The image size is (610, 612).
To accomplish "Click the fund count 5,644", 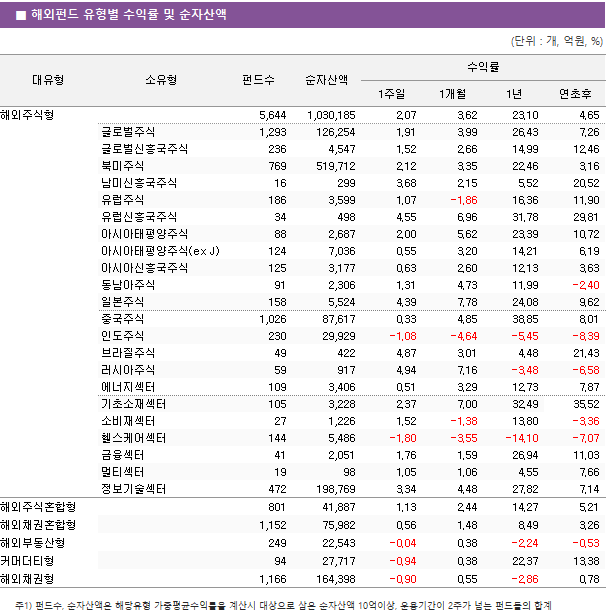I will click(x=272, y=116).
